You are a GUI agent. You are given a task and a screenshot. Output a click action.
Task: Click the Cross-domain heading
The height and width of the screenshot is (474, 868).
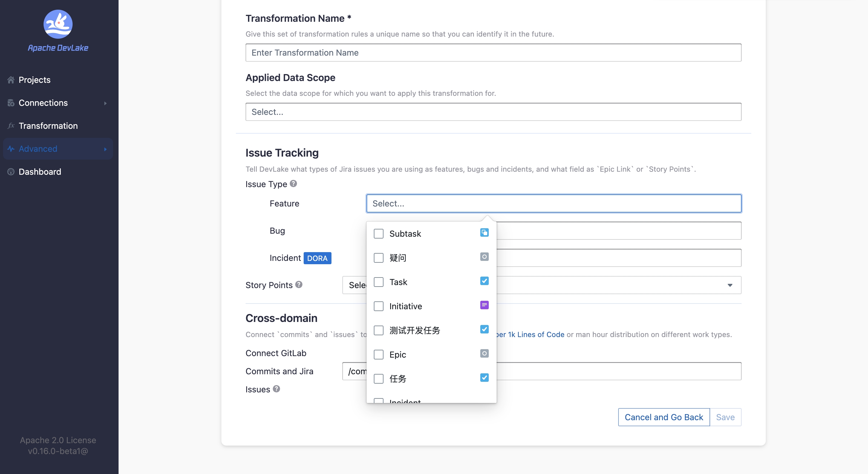click(281, 318)
